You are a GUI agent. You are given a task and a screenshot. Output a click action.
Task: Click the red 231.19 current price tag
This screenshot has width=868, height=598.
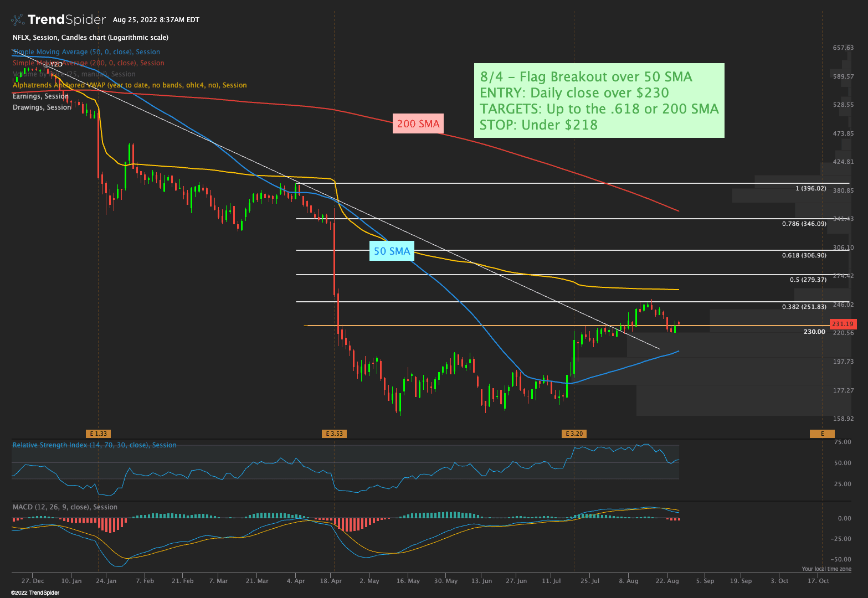tap(842, 324)
